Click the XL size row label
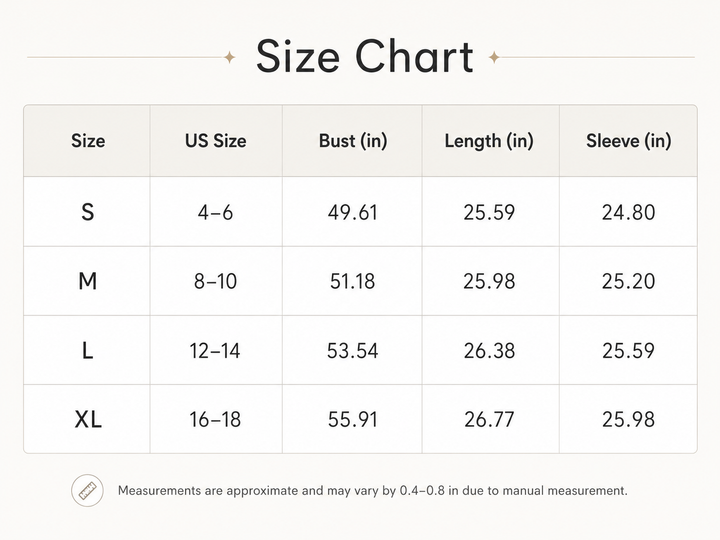 pyautogui.click(x=88, y=419)
